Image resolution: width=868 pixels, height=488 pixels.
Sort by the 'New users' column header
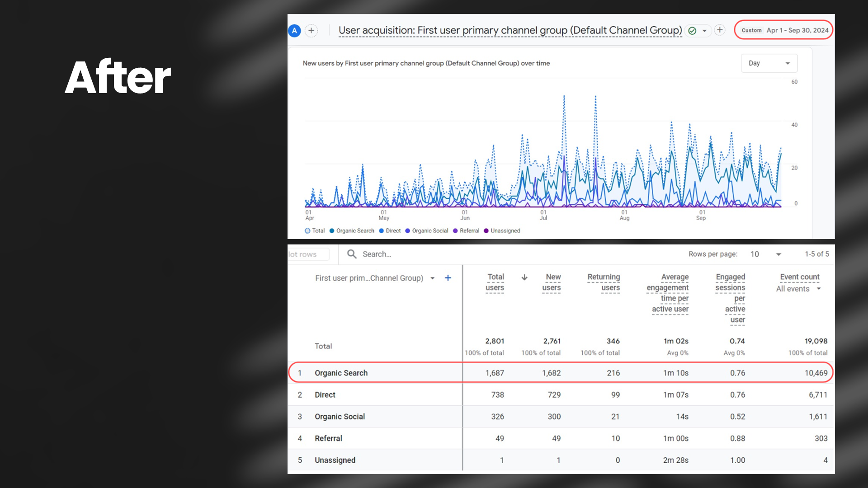tap(552, 282)
